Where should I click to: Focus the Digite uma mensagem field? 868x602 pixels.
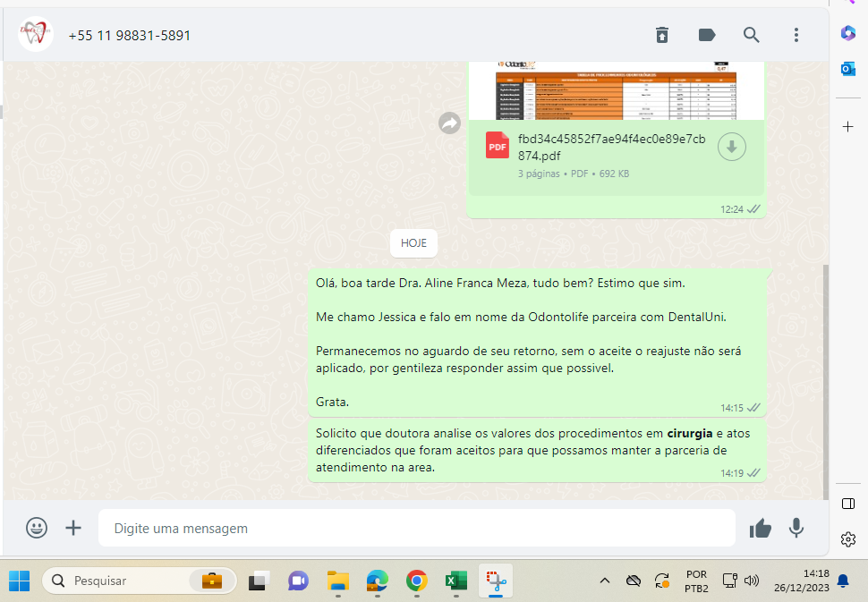(417, 528)
